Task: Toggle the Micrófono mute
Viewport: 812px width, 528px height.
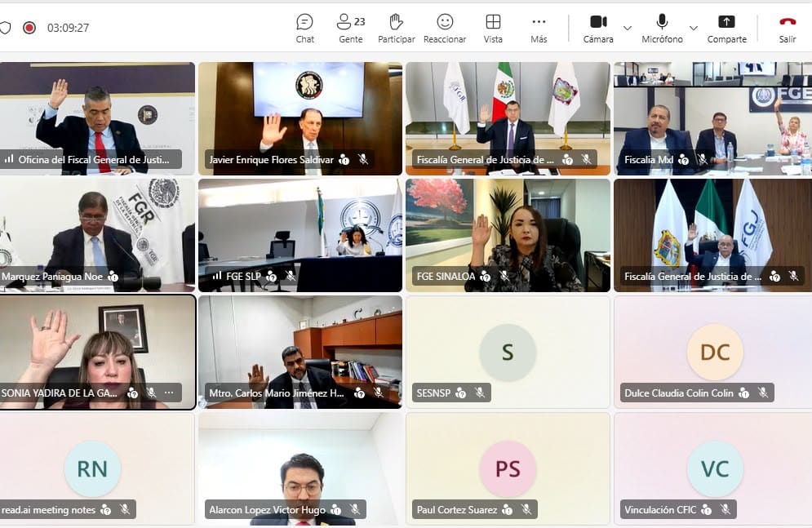Action: pyautogui.click(x=662, y=29)
